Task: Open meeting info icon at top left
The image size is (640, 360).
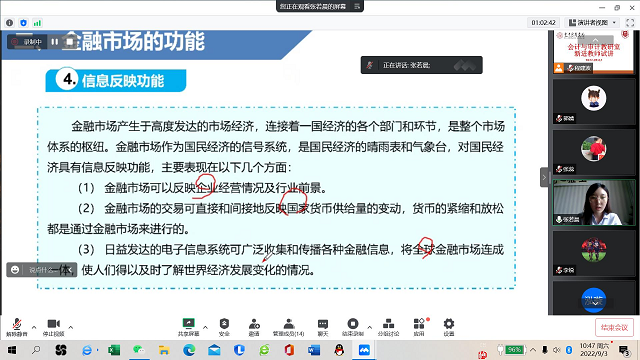Action: click(10, 23)
